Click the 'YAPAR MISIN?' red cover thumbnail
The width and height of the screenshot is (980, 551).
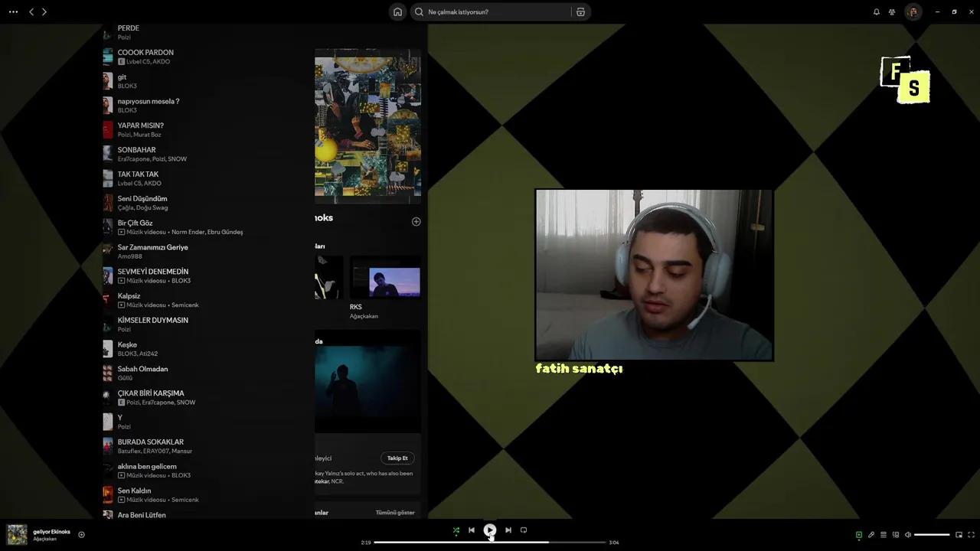coord(108,129)
